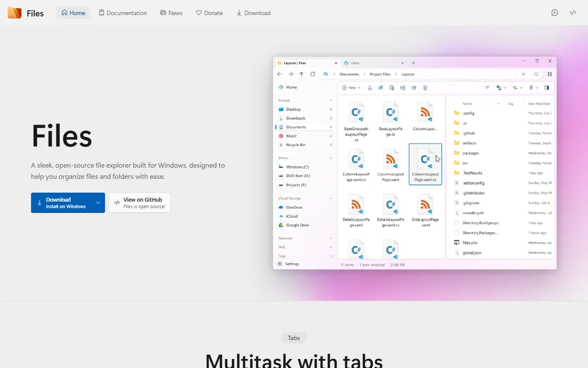Screen dimensions: 588x368
Task: Click the filter lines icon in toolbar
Action: click(487, 88)
